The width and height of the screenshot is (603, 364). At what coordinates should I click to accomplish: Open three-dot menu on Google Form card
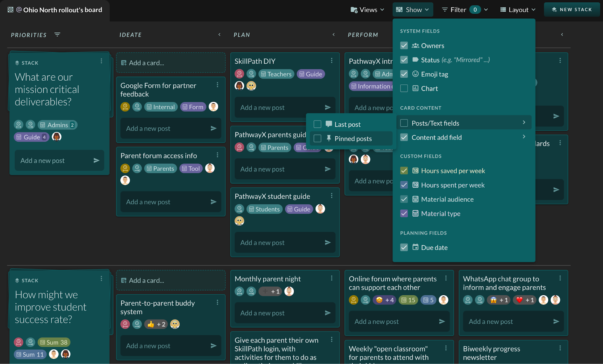(217, 85)
